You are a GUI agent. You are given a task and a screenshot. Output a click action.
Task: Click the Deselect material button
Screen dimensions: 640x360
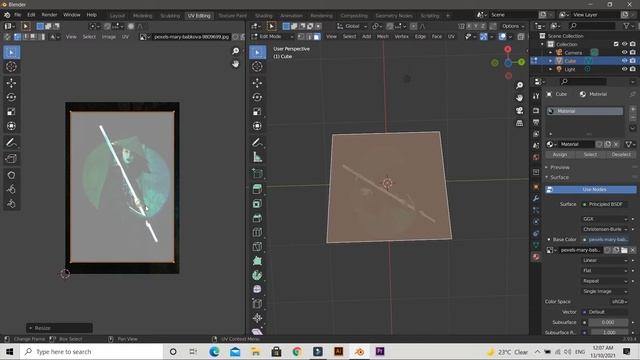pos(621,155)
